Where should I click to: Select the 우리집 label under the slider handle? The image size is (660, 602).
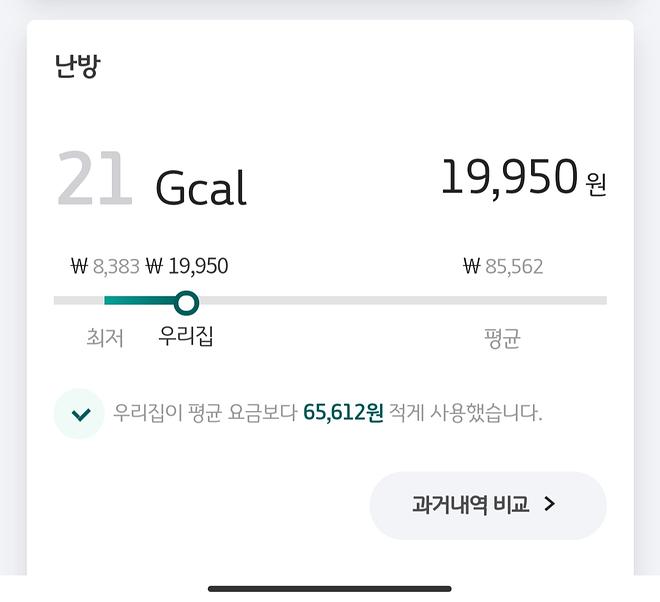coord(186,335)
